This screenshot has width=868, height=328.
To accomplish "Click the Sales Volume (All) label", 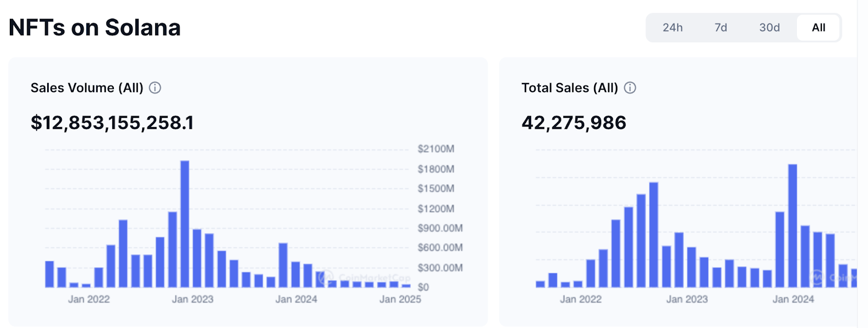I will click(87, 88).
